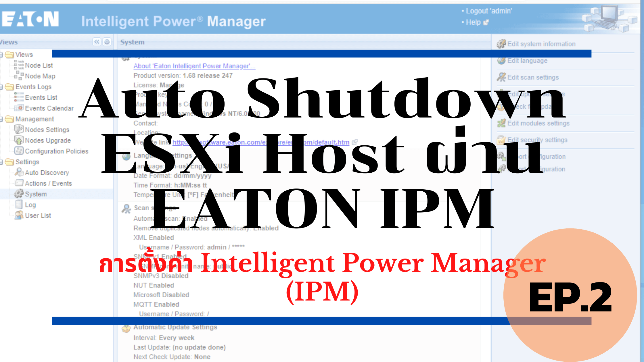
Task: Collapse the Settings folder
Action: pyautogui.click(x=1, y=162)
